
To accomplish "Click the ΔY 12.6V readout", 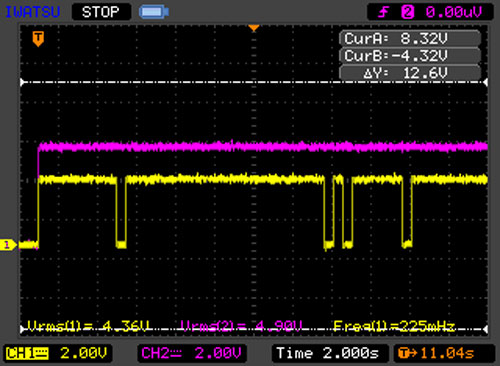I will coord(410,72).
